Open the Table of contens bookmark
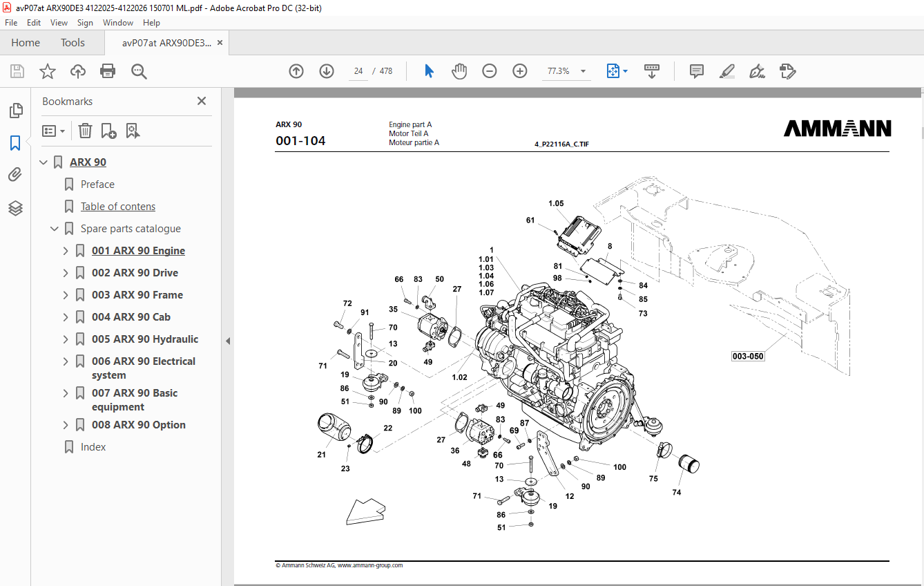Screen dimensions: 924x586 pyautogui.click(x=118, y=207)
